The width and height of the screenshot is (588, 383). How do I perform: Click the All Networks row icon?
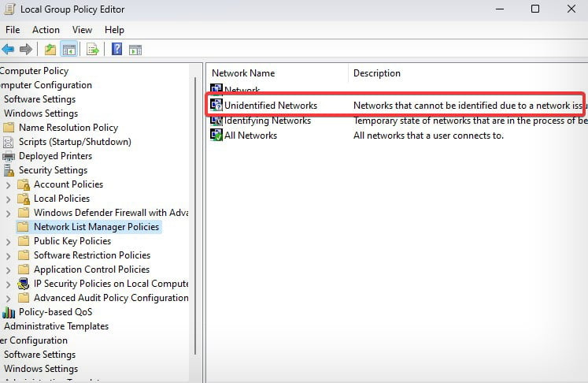(x=216, y=135)
